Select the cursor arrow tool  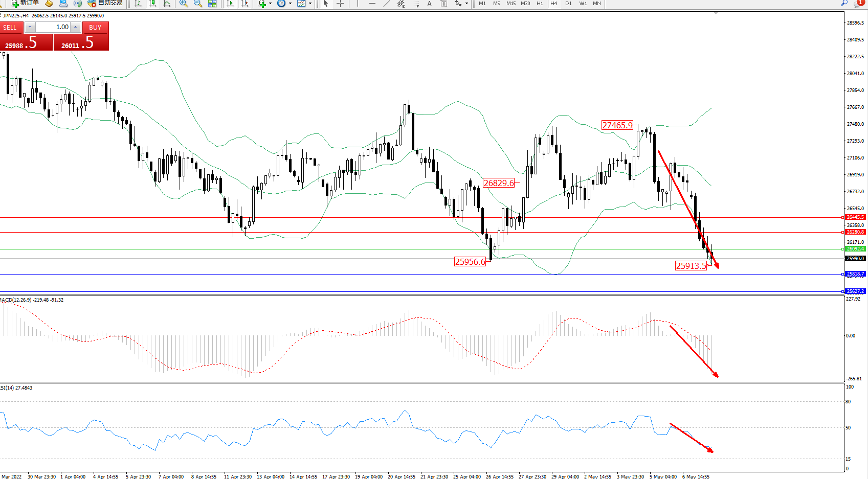point(326,4)
